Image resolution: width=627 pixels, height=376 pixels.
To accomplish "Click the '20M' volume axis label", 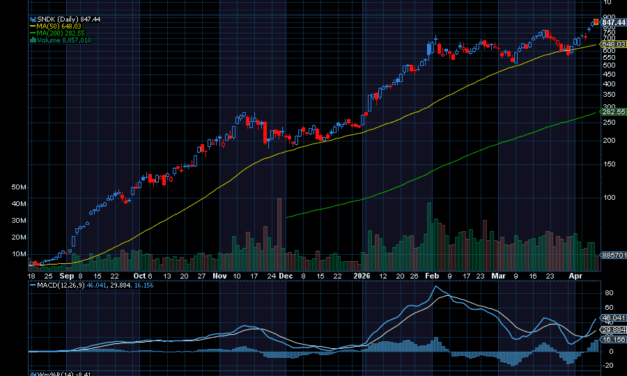I will pos(19,237).
